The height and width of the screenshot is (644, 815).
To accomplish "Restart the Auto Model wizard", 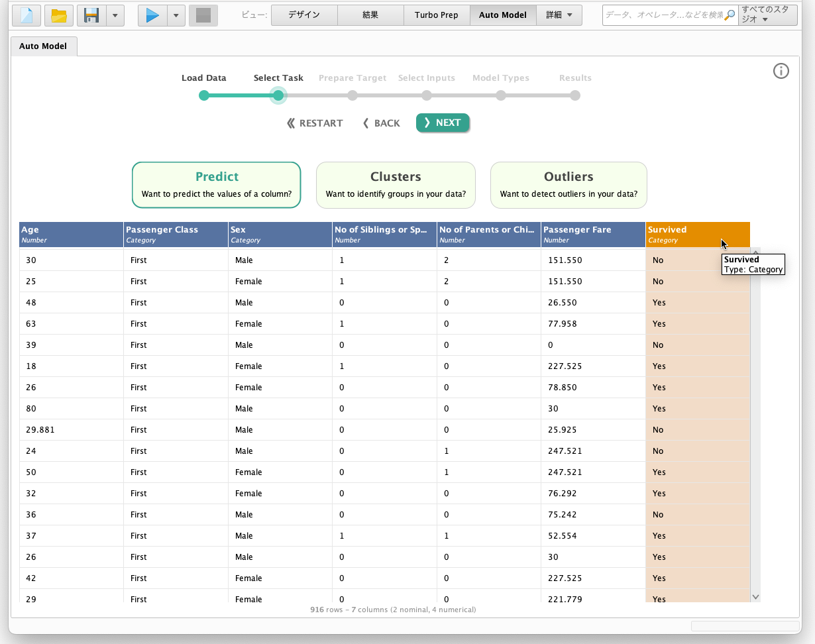I will [315, 123].
